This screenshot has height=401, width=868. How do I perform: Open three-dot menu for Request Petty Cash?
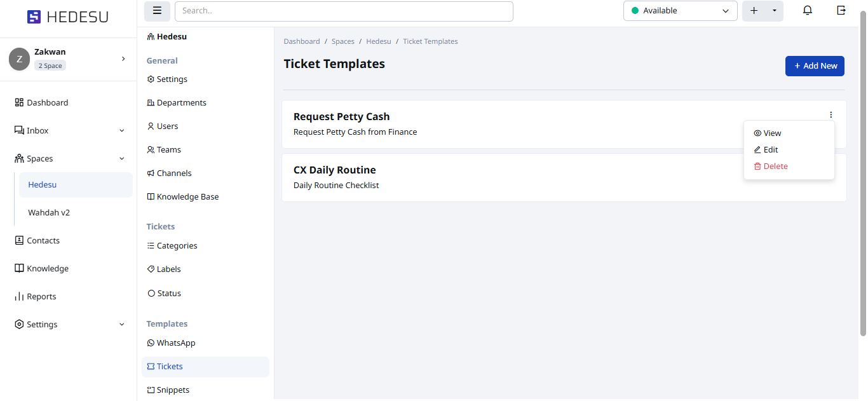coord(831,115)
